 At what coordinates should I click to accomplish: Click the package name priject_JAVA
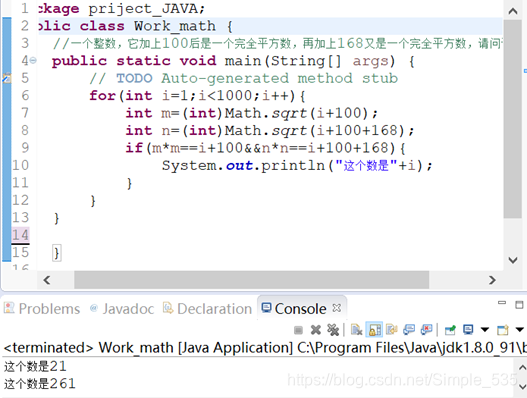click(x=143, y=9)
